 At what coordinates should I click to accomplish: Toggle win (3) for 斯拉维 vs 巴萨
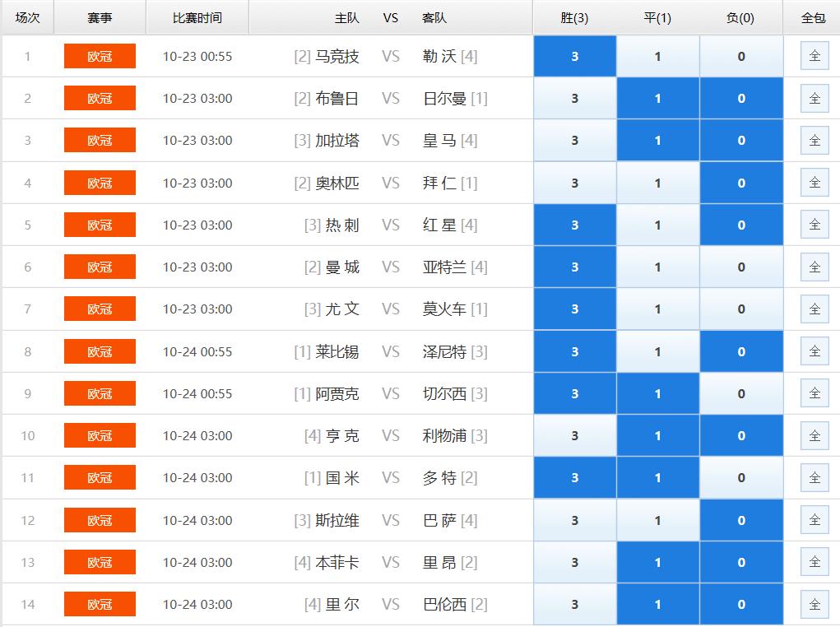[575, 520]
